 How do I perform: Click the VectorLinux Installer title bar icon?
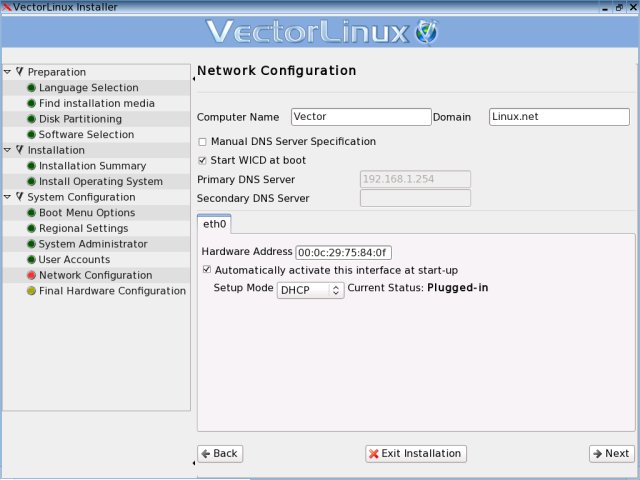[6, 7]
